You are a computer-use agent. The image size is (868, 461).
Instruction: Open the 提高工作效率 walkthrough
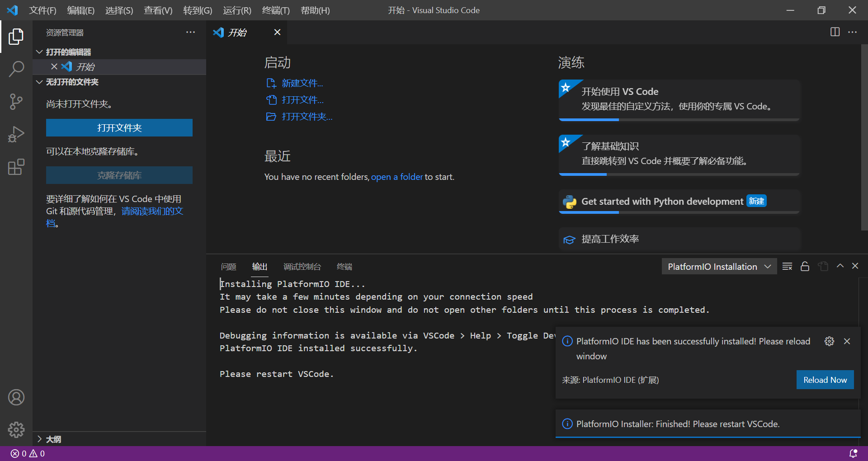tap(679, 239)
